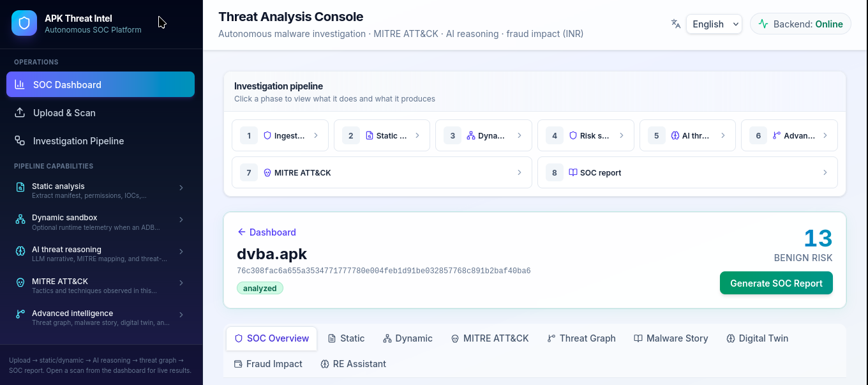This screenshot has height=385, width=868.
Task: Click the Dynamic sandbox network icon in sidebar
Action: tap(20, 219)
